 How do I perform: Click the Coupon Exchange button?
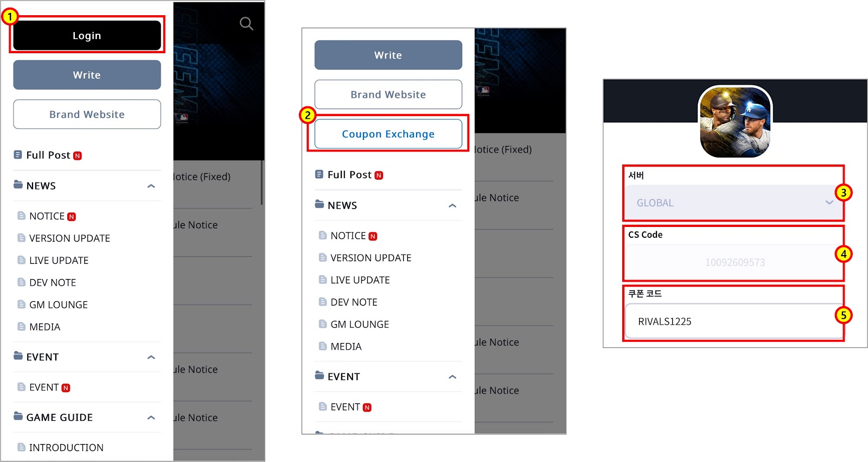(388, 134)
